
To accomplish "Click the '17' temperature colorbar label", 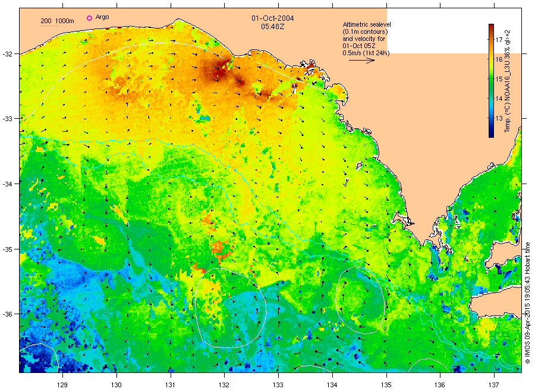I will pos(499,40).
